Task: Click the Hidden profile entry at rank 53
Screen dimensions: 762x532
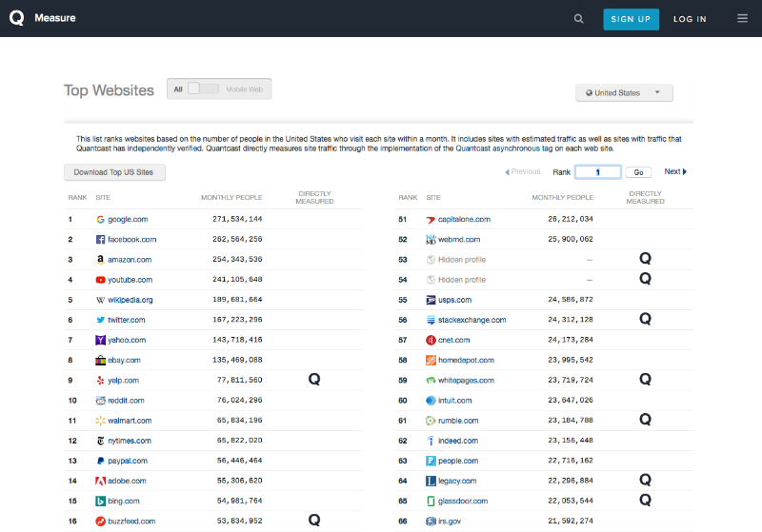Action: [x=462, y=260]
